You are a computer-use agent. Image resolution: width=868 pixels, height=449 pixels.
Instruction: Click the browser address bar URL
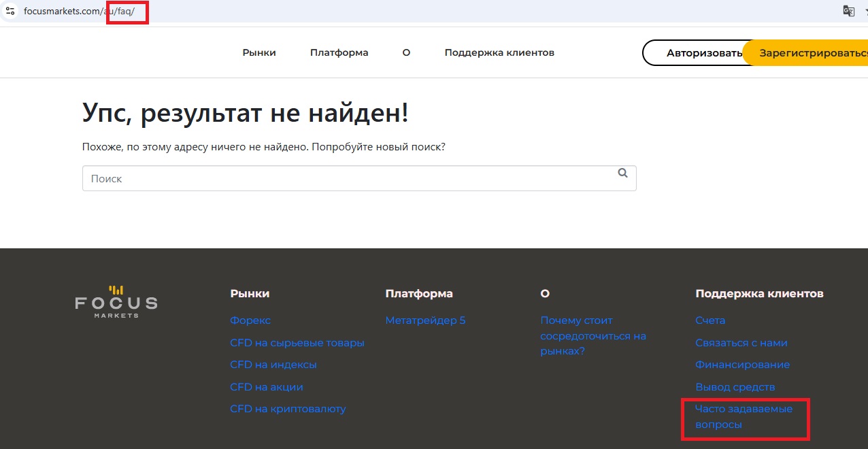(x=79, y=12)
